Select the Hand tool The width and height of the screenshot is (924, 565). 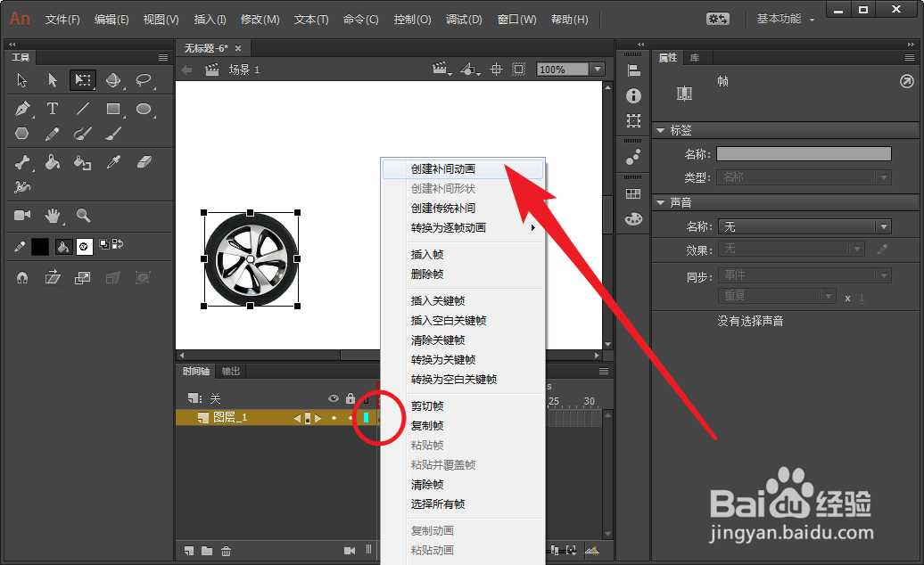[53, 216]
